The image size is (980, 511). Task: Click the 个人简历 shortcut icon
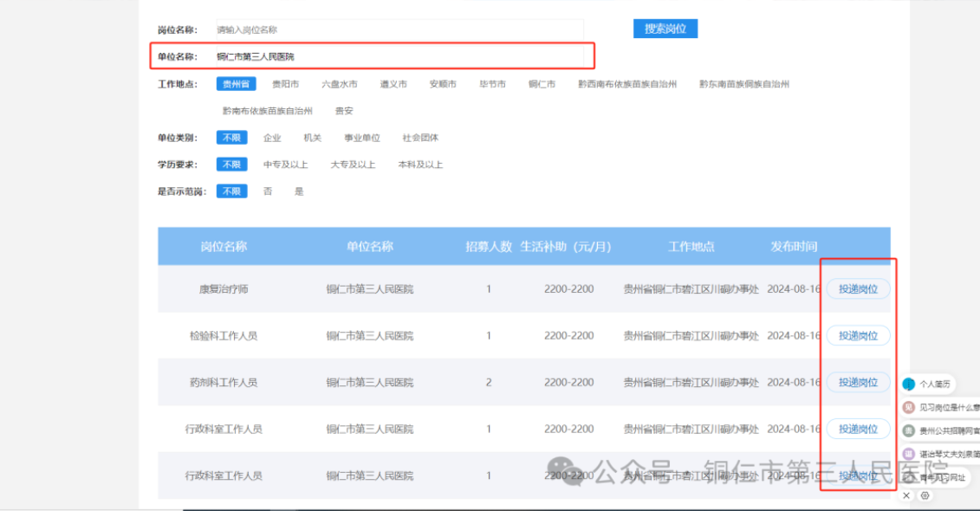(x=909, y=384)
